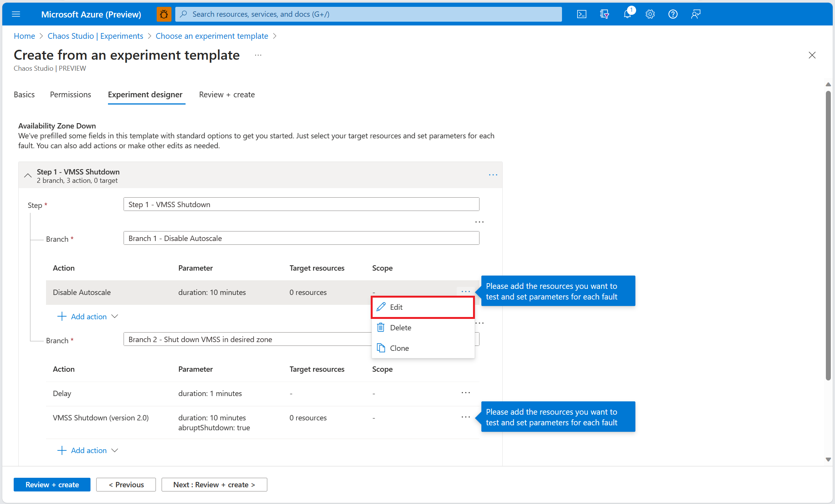Screen dimensions: 835x504
Task: Follow the Chaos Studio | Experiments breadcrumb link
Action: tap(95, 36)
